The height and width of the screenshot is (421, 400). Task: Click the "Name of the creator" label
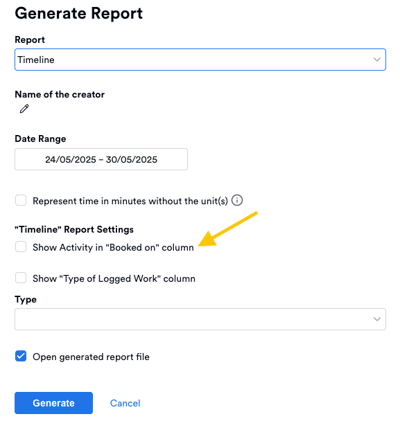click(x=60, y=94)
